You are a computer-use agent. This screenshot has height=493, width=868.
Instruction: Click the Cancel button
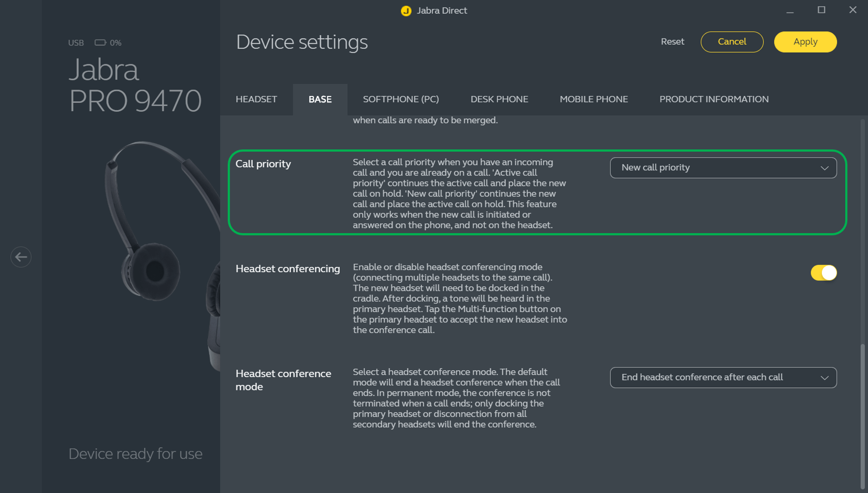pyautogui.click(x=732, y=42)
